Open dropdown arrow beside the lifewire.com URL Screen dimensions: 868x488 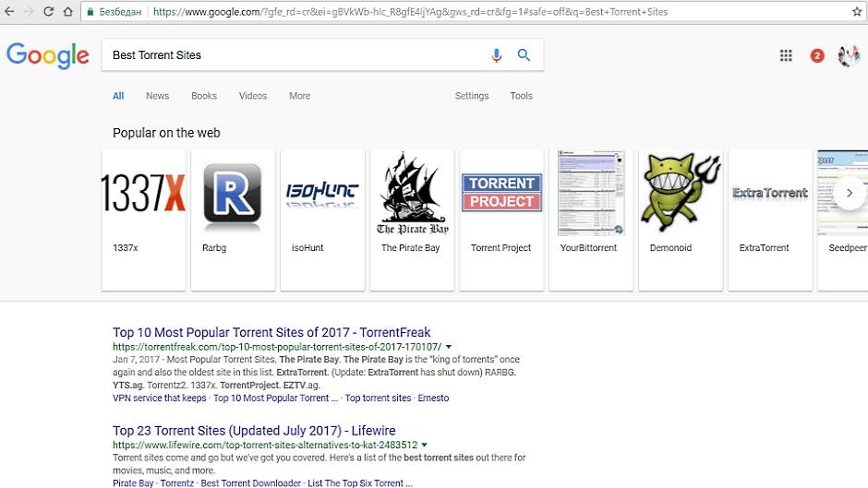click(426, 445)
